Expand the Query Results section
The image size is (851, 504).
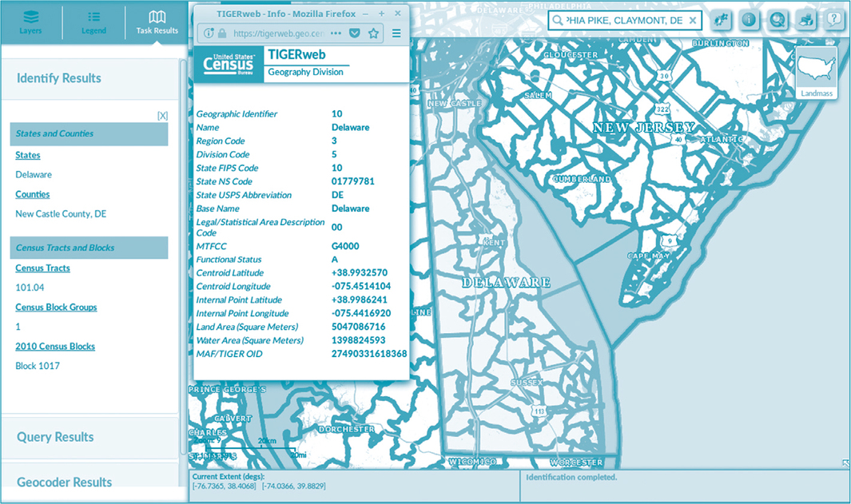click(55, 437)
